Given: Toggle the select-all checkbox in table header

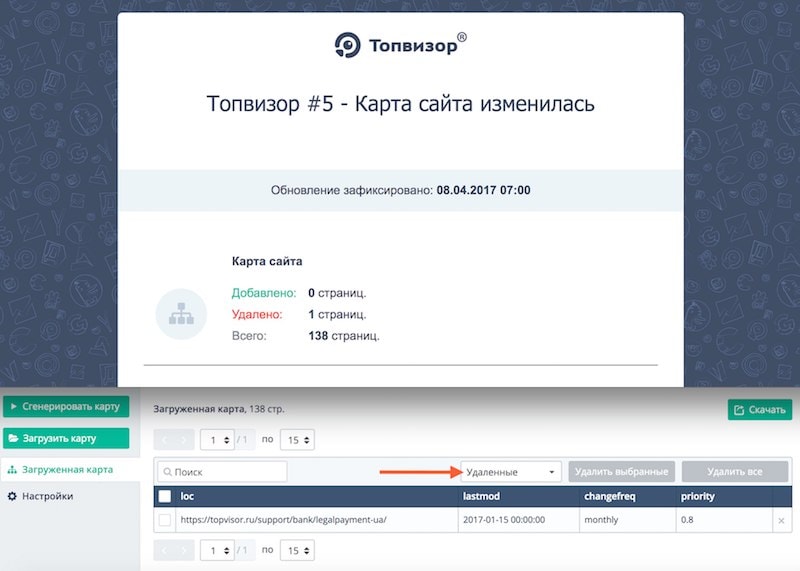Looking at the screenshot, I should tap(165, 496).
